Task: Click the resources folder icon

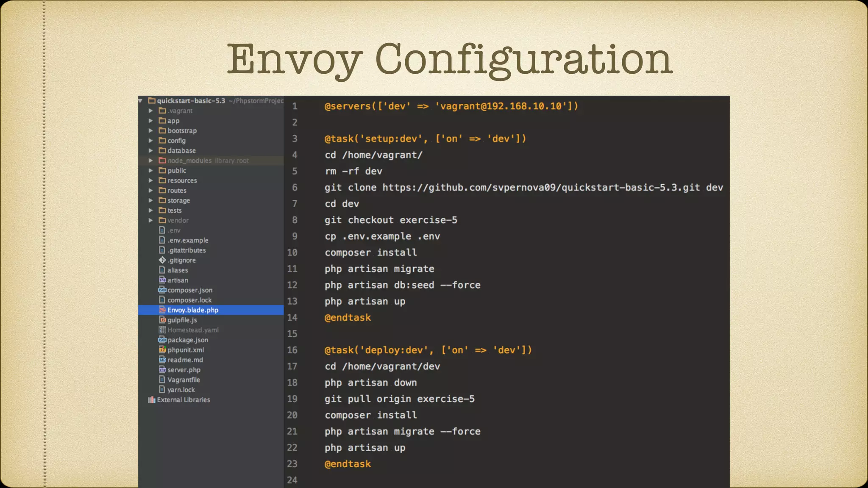Action: point(162,180)
